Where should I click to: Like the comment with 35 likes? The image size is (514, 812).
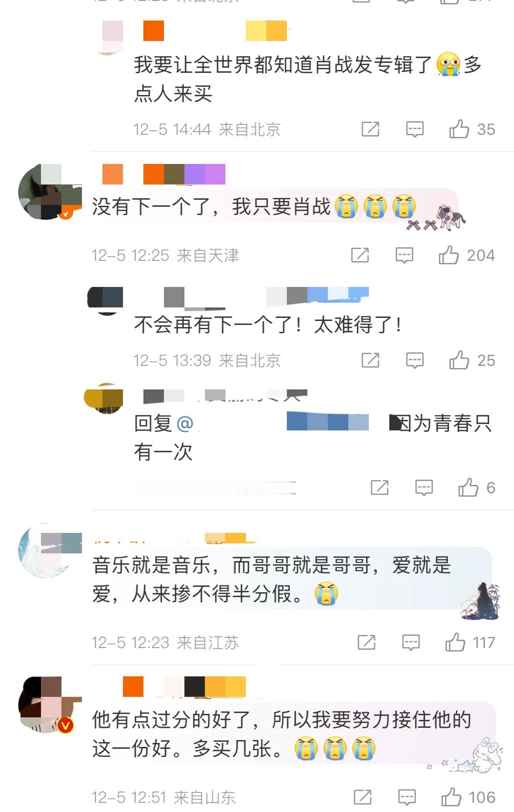tap(459, 129)
